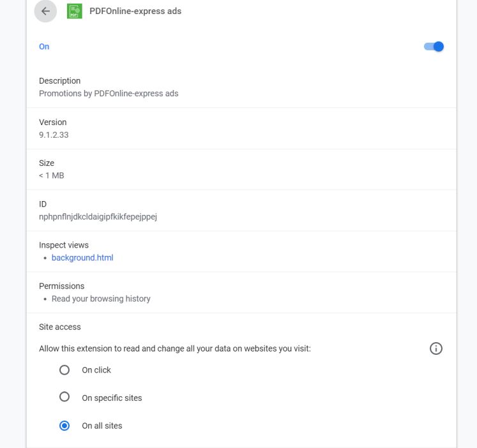The width and height of the screenshot is (477, 448).
Task: Choose 'On specific sites' radio option
Action: point(64,397)
